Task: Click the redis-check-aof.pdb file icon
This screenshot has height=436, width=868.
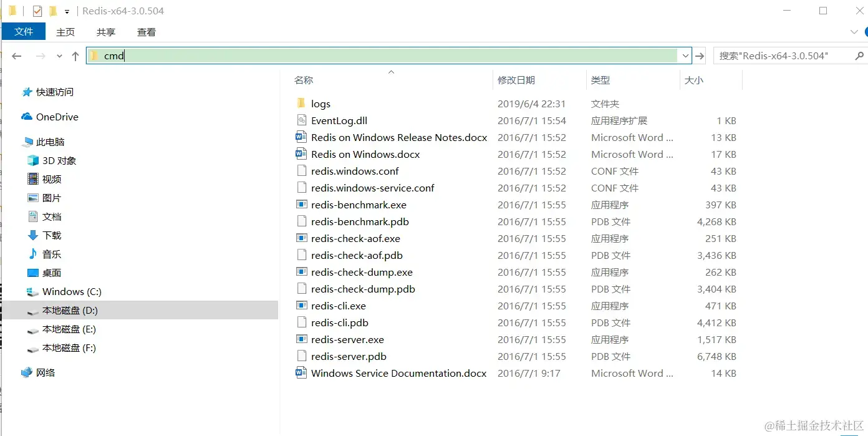Action: (302, 255)
